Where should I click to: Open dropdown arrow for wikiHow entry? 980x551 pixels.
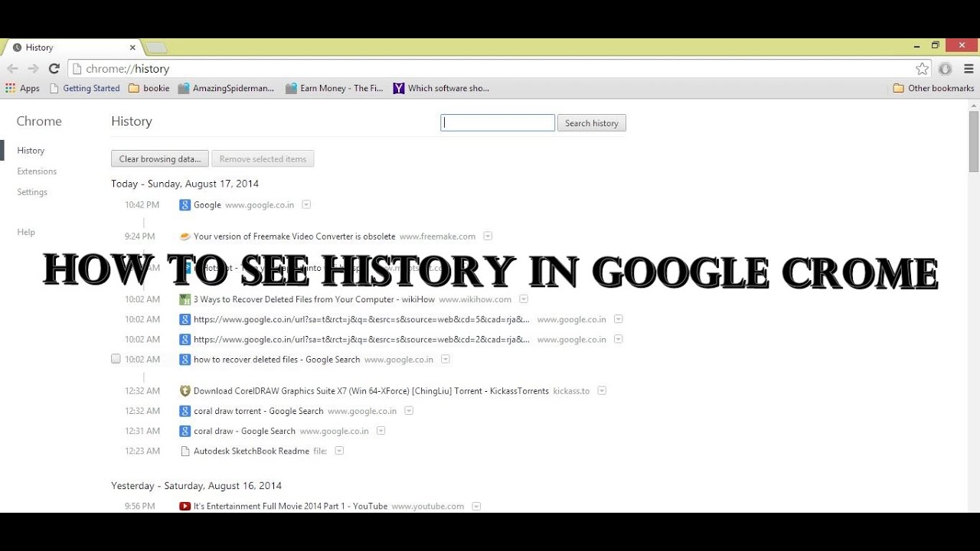click(524, 299)
